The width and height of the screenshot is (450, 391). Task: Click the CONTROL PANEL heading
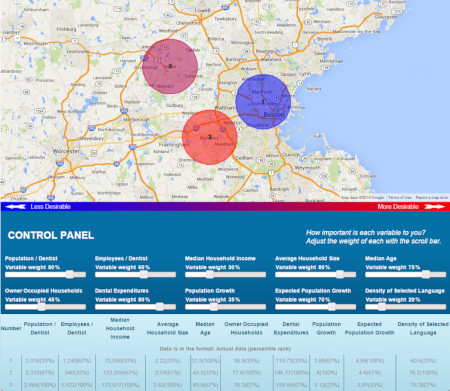[51, 235]
